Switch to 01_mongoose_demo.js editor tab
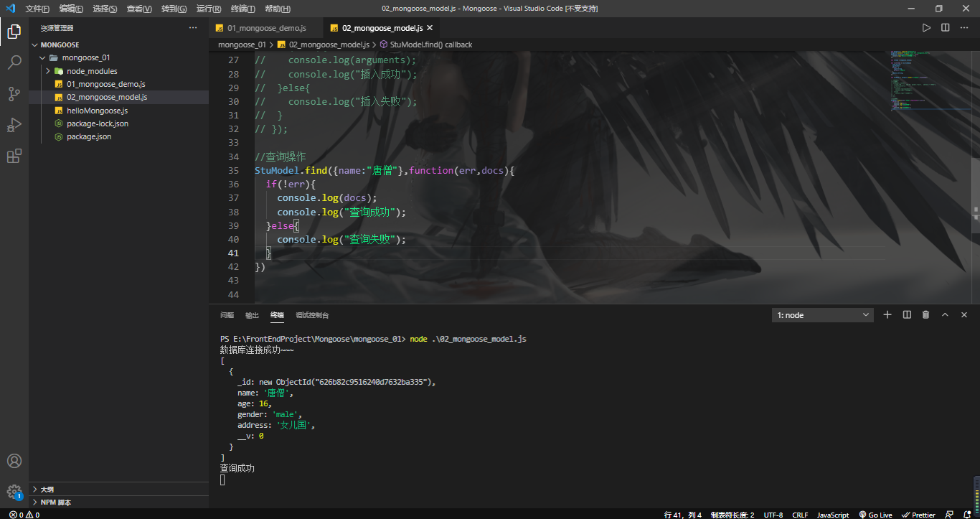980x519 pixels. 266,28
